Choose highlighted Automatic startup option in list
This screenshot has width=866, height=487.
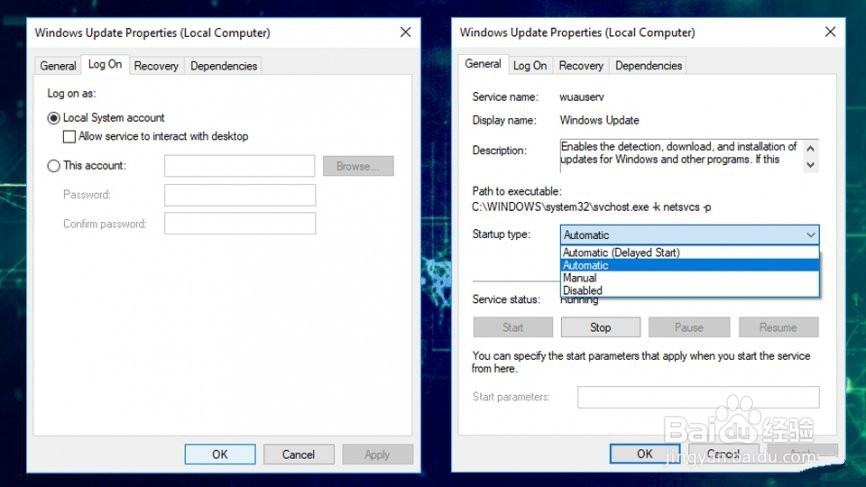coord(689,265)
